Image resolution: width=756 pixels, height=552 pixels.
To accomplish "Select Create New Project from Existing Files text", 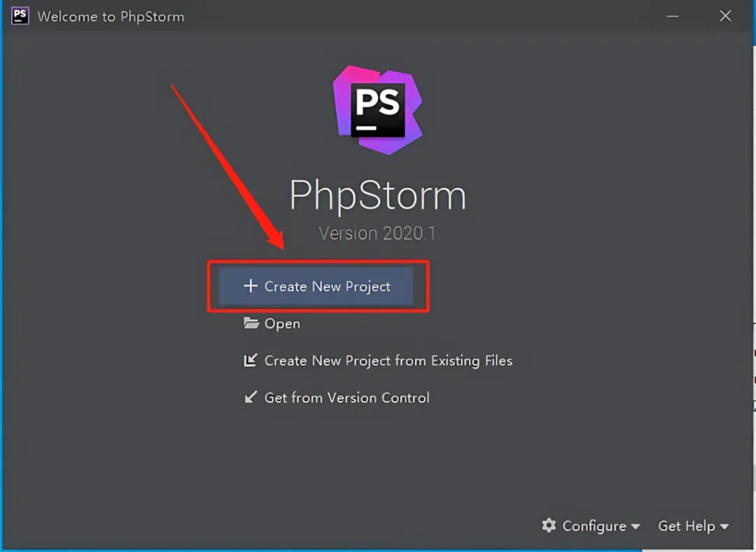I will pos(388,360).
